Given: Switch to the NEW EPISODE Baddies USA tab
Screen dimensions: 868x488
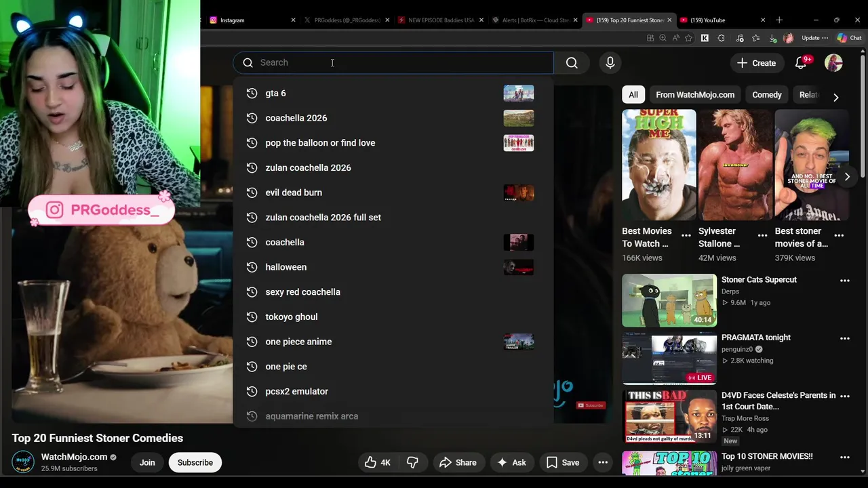Looking at the screenshot, I should point(439,20).
